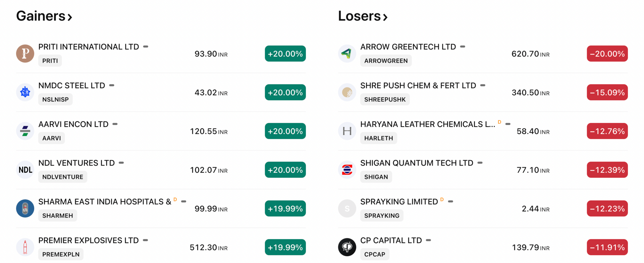This screenshot has height=263, width=644.
Task: Click Arrow Greentech −20.00% change badge
Action: (x=607, y=54)
